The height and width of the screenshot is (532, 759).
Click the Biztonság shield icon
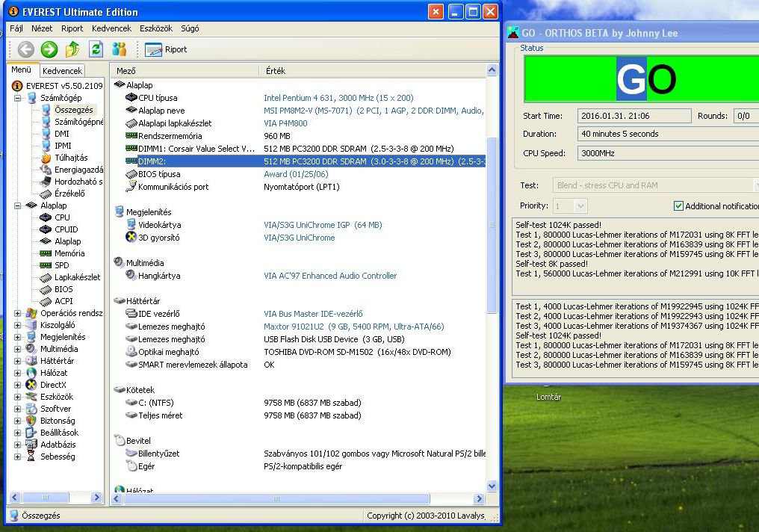tap(31, 421)
